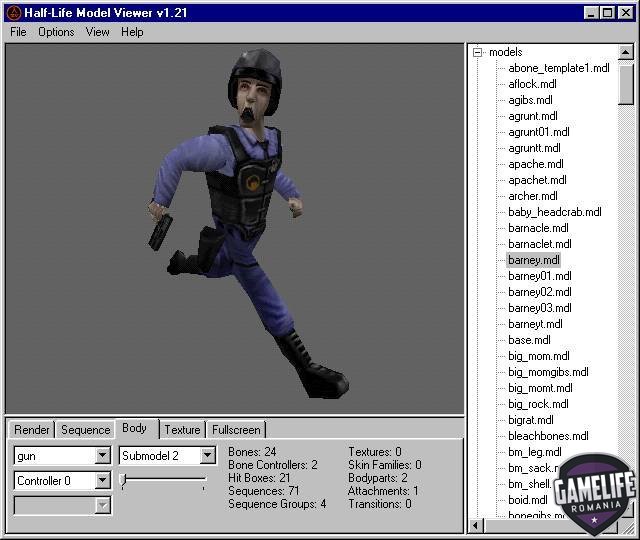
Task: Select big_mom.mdl in the tree
Action: [x=539, y=356]
